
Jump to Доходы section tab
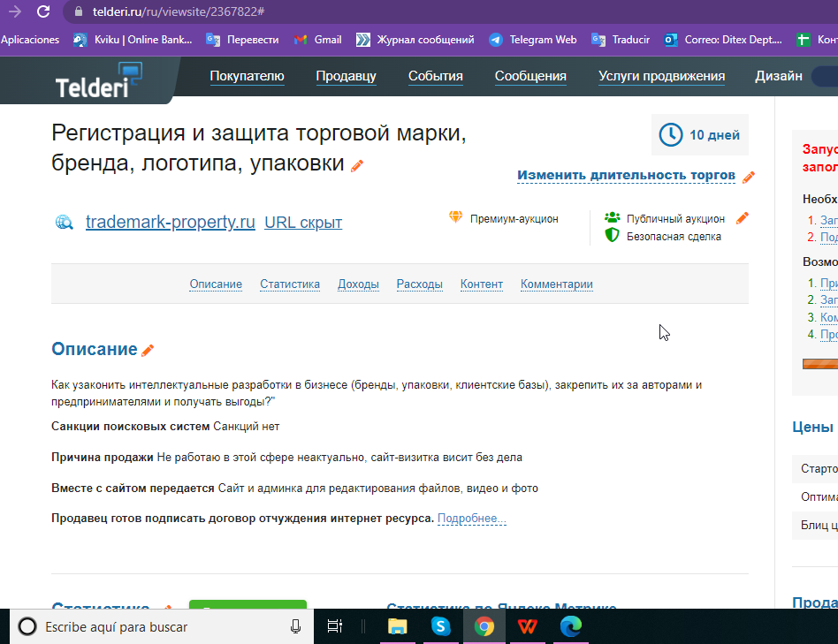(358, 284)
